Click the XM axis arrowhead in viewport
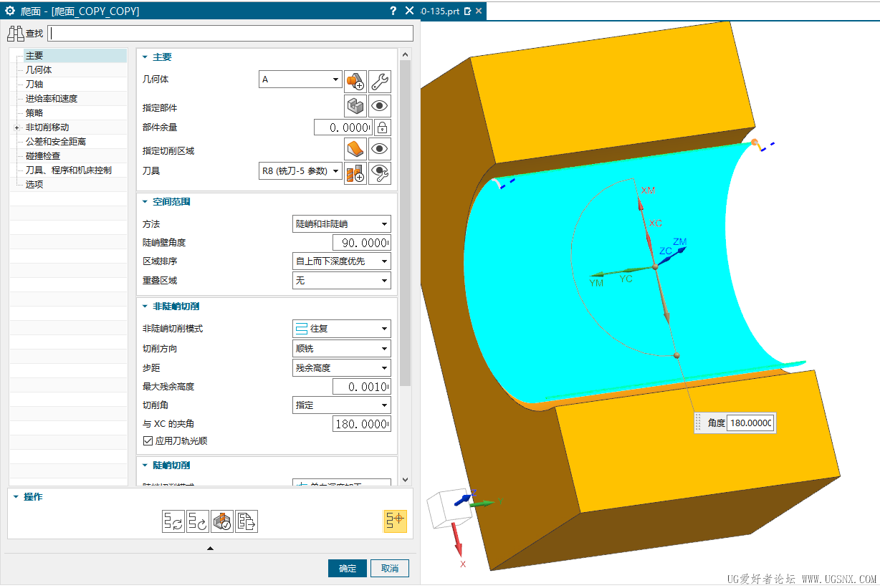880x588 pixels. click(x=640, y=203)
